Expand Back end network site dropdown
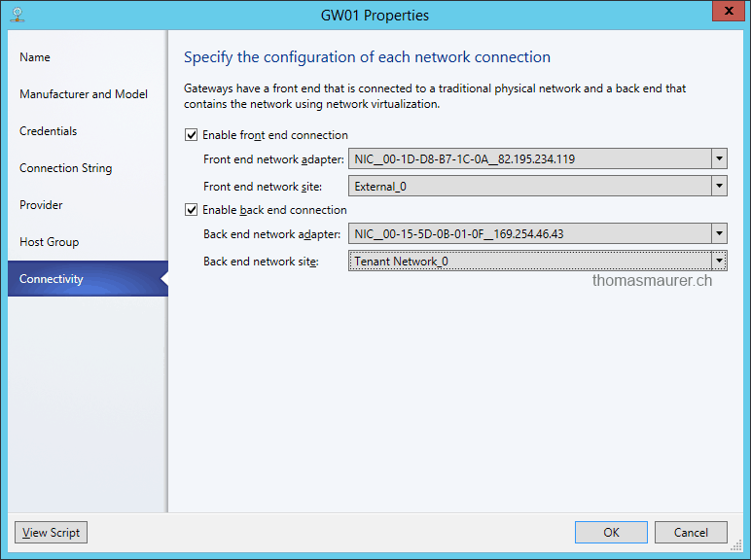The image size is (751, 560). pyautogui.click(x=719, y=261)
